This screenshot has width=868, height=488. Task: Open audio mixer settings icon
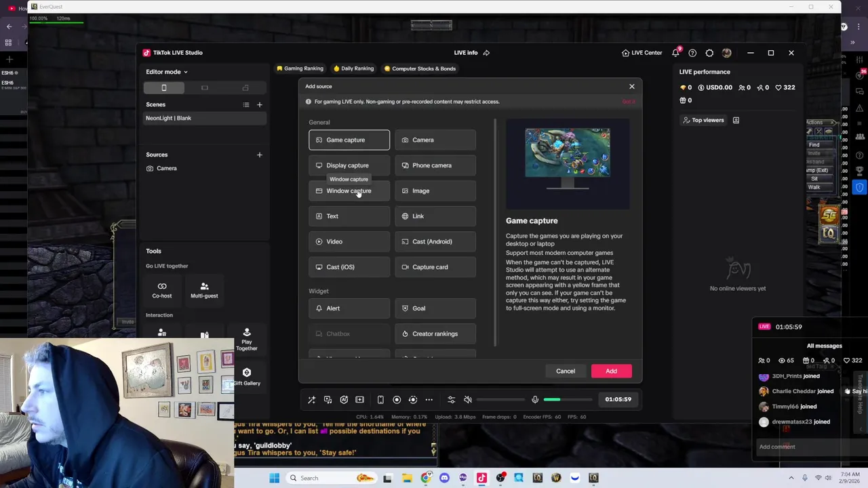[451, 400]
